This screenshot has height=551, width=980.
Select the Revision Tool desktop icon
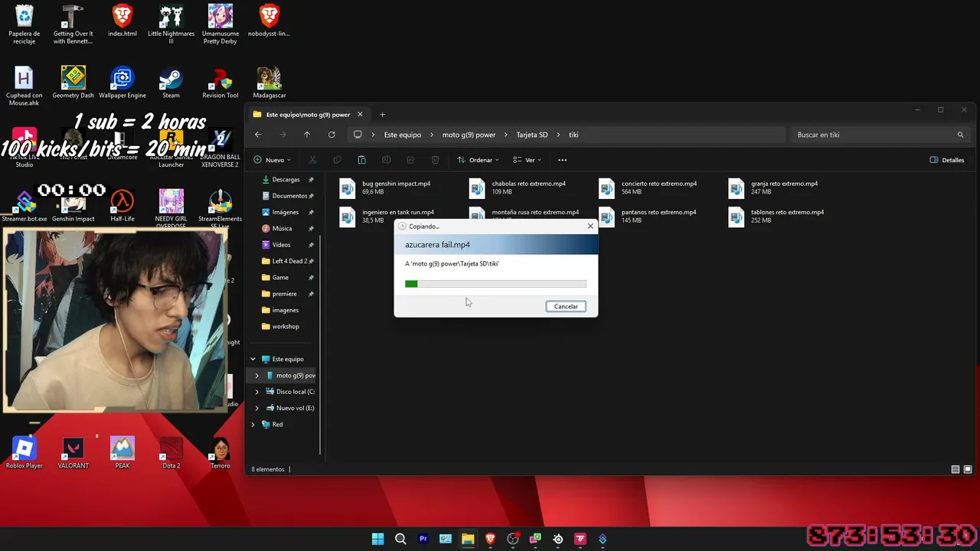point(220,83)
